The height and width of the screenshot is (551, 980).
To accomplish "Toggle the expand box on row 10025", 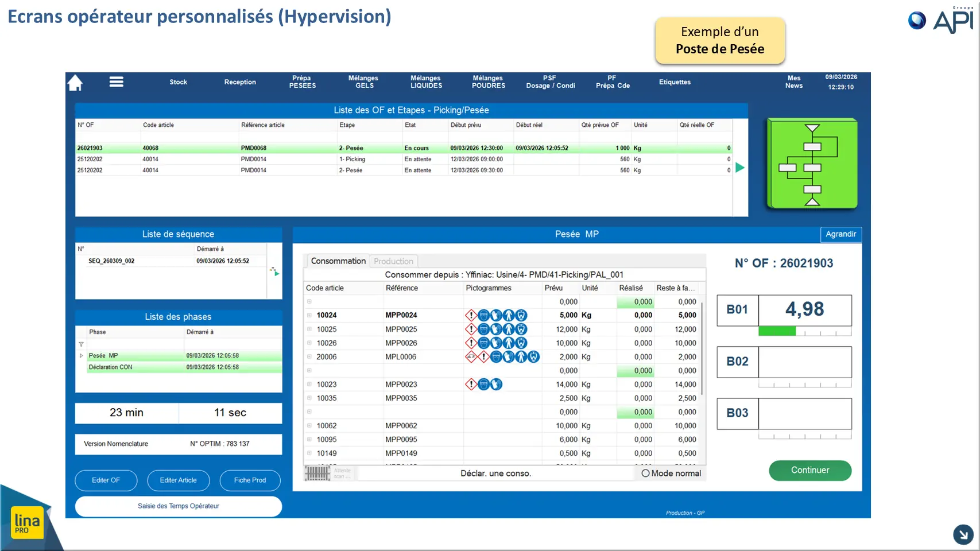I will click(x=309, y=329).
